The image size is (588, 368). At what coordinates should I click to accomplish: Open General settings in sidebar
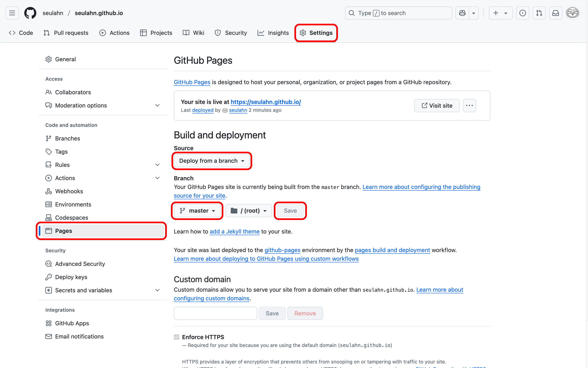(x=103, y=59)
